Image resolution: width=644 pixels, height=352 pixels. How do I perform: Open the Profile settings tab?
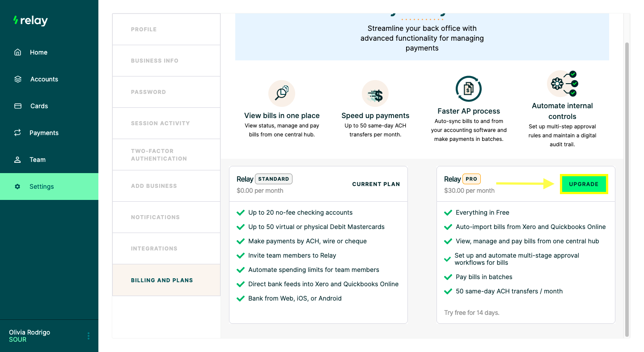click(166, 30)
